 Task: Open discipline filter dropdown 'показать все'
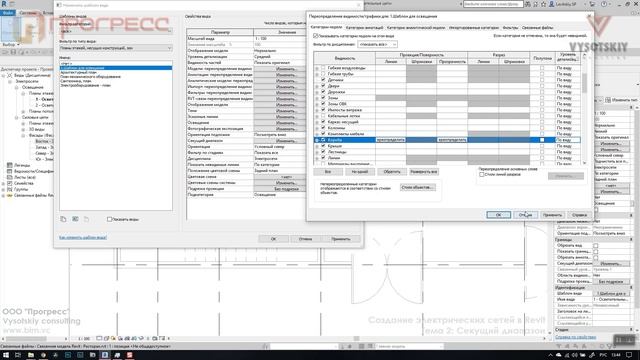(377, 44)
